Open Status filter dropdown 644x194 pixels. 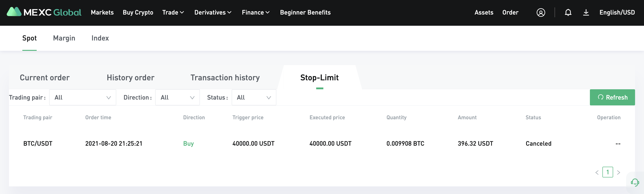(254, 97)
